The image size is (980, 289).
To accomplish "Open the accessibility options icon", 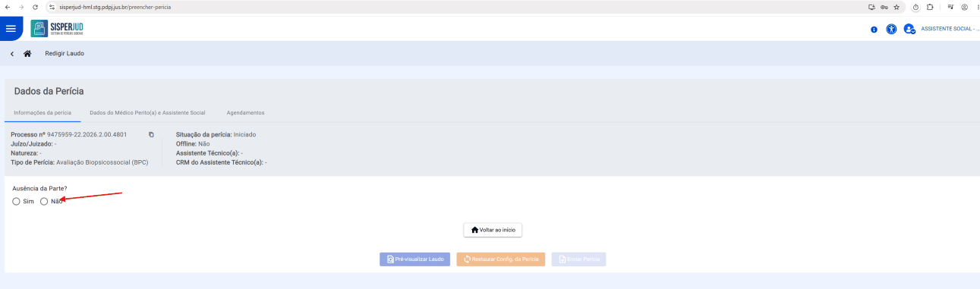I will pyautogui.click(x=891, y=29).
